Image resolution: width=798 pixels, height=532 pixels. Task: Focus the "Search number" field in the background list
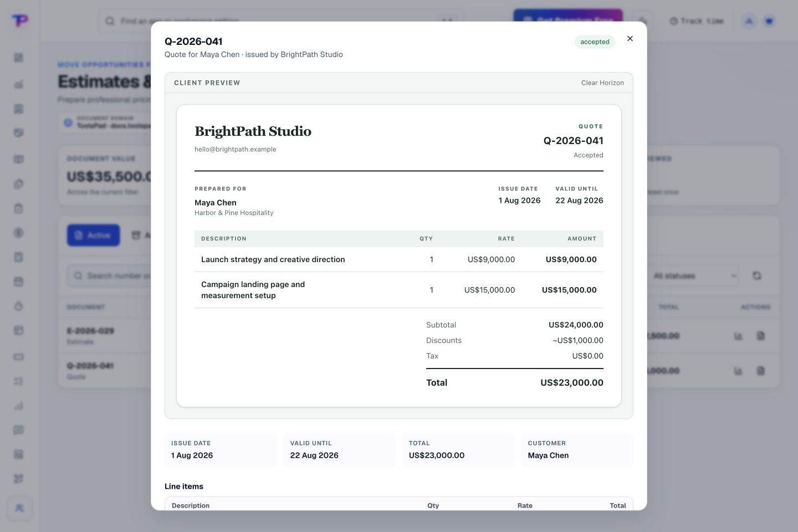click(x=109, y=275)
